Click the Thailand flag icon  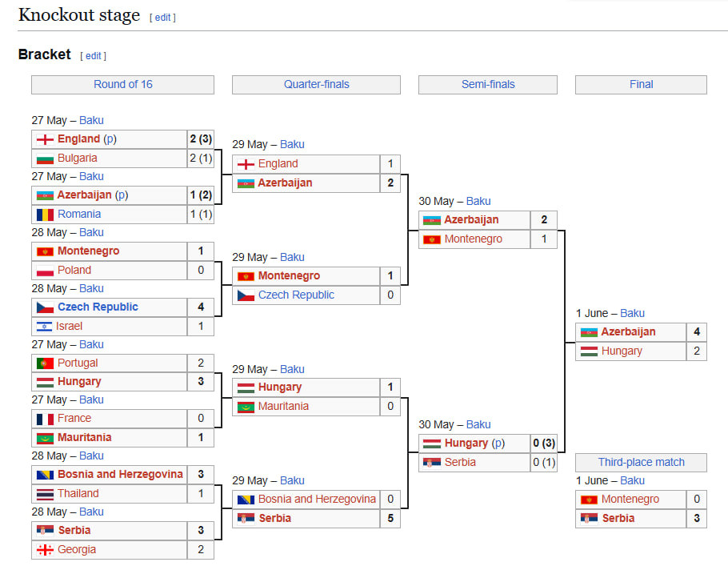pos(45,494)
